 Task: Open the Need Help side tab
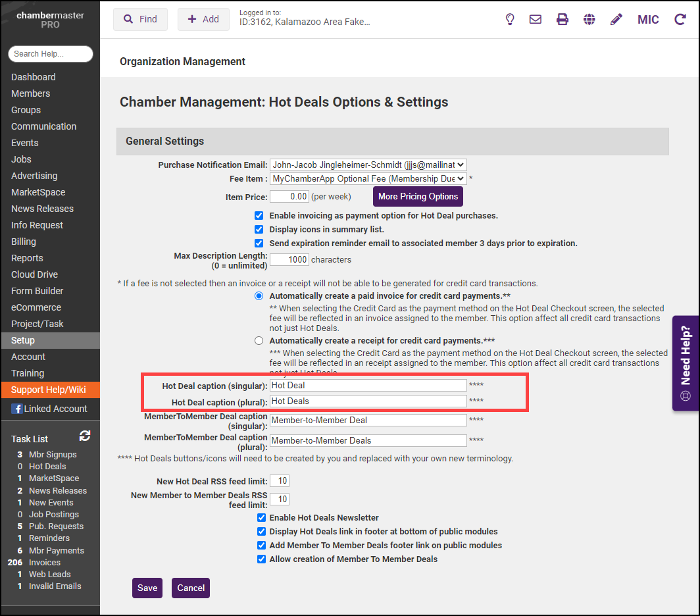pyautogui.click(x=686, y=363)
